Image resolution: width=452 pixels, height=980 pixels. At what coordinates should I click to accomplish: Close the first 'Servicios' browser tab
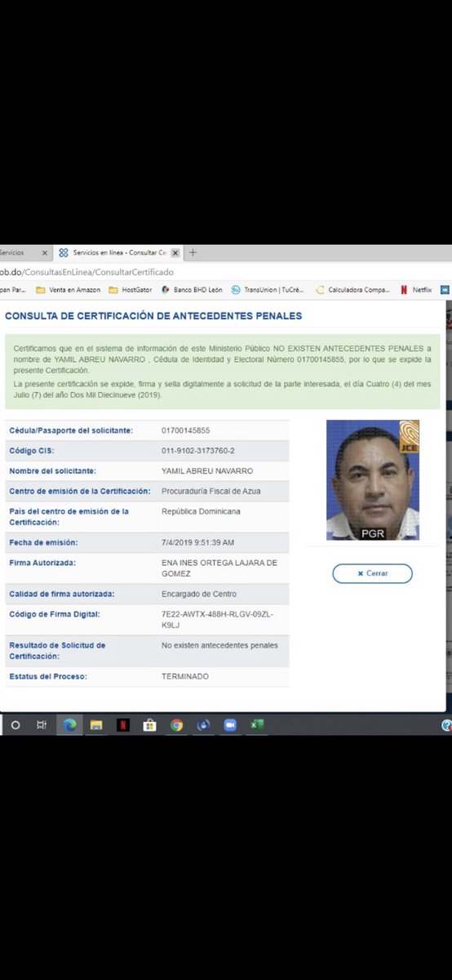coord(45,253)
